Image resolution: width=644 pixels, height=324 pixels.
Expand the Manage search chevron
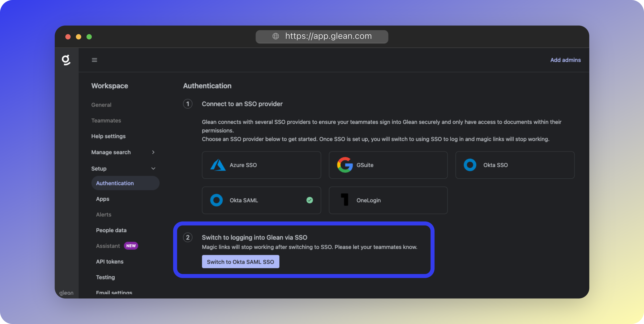click(x=153, y=152)
